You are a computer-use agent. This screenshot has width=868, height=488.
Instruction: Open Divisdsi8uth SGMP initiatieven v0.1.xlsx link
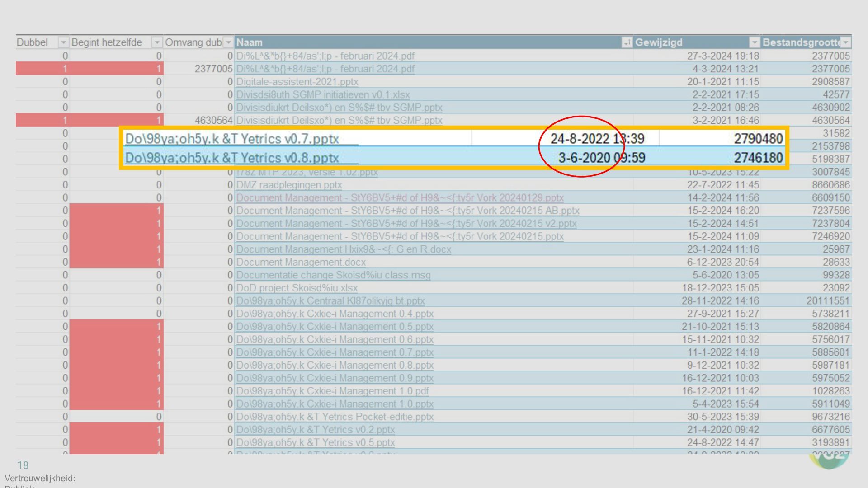(x=323, y=95)
